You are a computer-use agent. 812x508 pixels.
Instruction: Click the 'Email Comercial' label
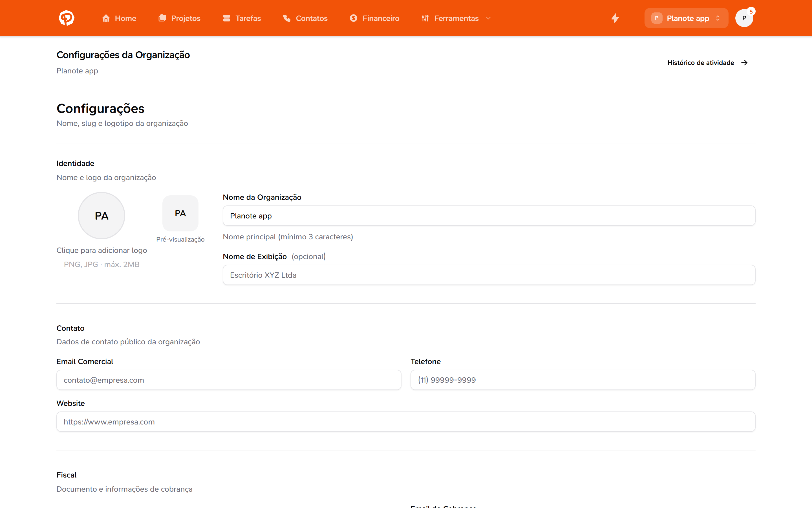pyautogui.click(x=85, y=362)
